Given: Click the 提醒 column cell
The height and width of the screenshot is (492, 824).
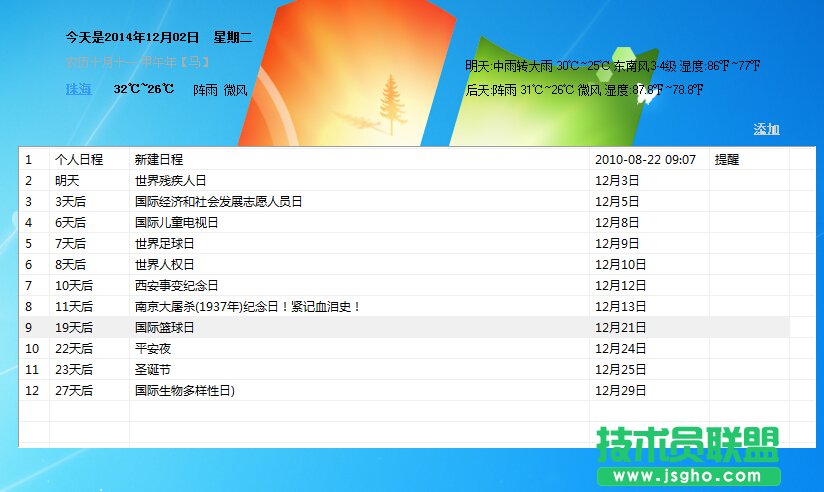Looking at the screenshot, I should (x=727, y=160).
